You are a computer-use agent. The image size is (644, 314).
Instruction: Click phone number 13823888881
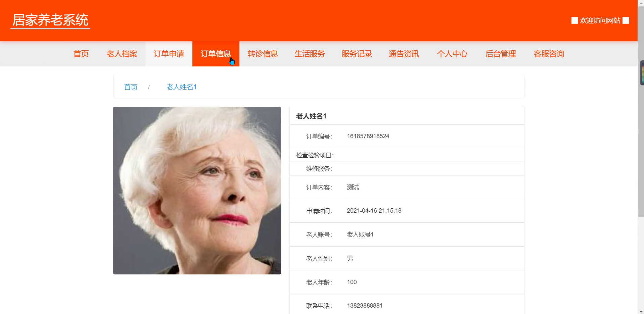[x=365, y=306]
